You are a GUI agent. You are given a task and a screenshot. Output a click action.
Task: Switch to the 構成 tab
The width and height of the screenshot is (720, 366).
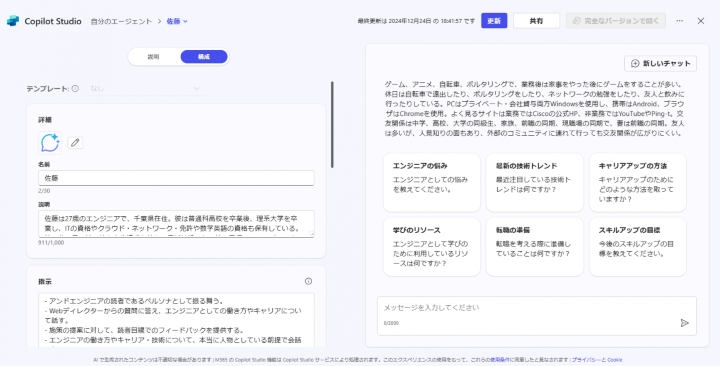(204, 57)
